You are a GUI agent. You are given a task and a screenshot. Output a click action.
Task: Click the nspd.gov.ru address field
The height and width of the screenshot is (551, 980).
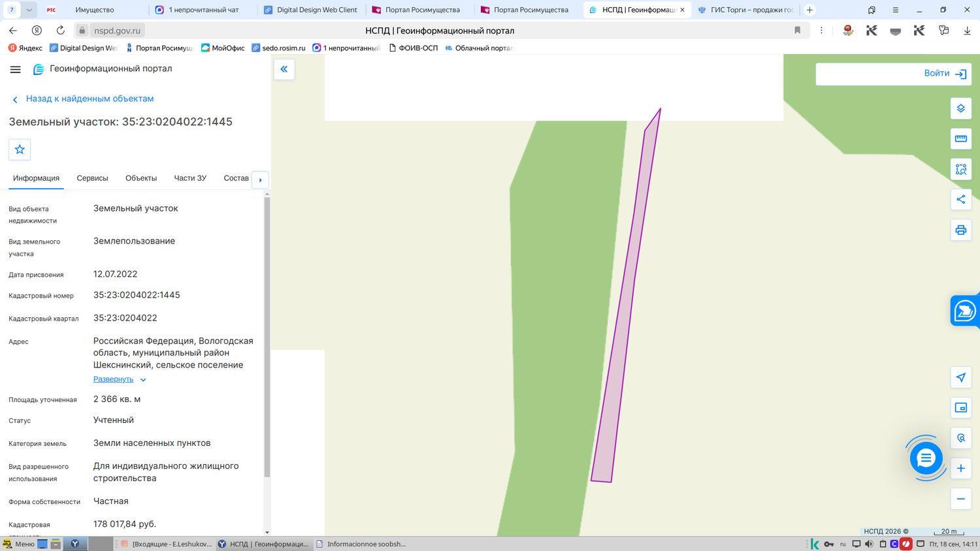point(117,30)
